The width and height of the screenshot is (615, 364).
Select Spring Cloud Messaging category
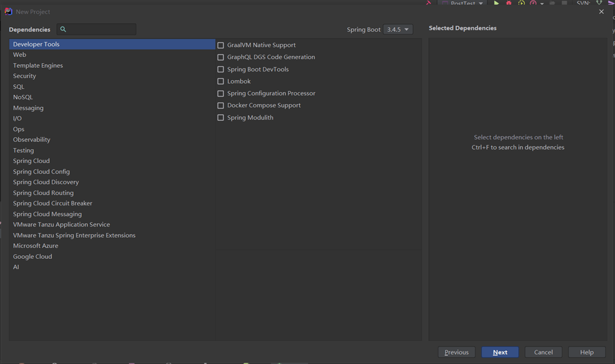(x=112, y=214)
